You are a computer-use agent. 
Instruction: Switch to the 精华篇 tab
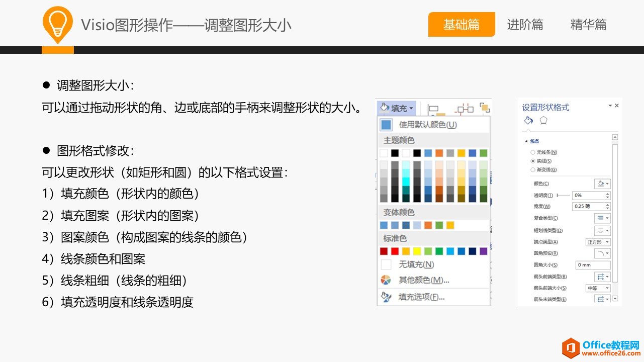(588, 25)
